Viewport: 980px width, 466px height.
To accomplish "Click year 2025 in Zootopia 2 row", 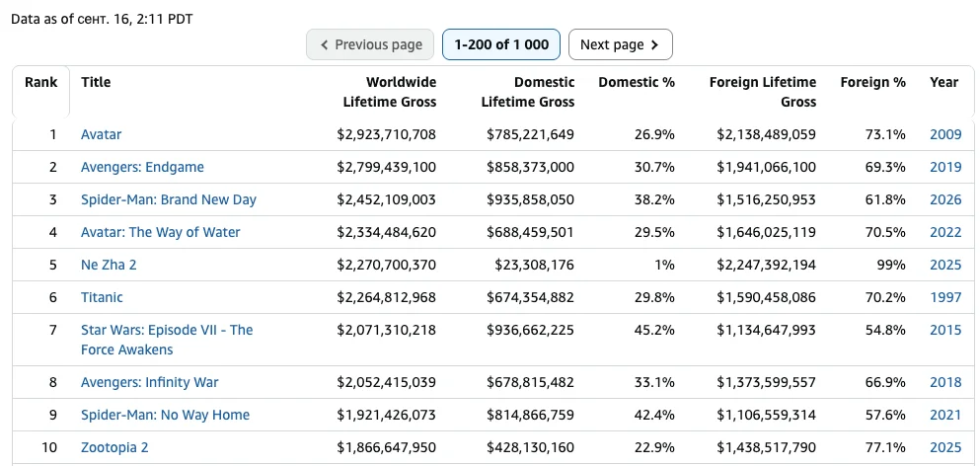I will point(945,447).
